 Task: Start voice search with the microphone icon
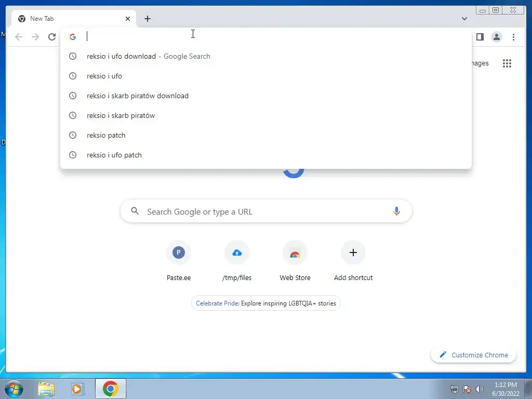[x=396, y=211]
